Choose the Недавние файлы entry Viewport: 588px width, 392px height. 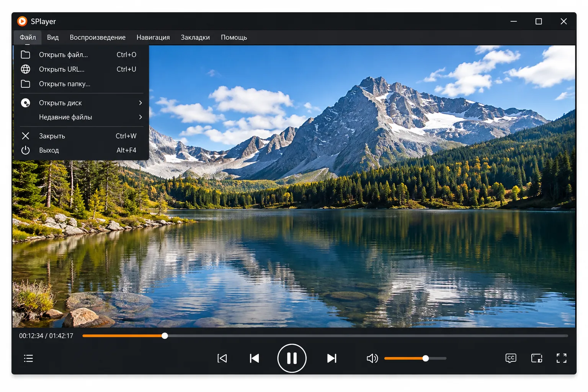coord(81,117)
